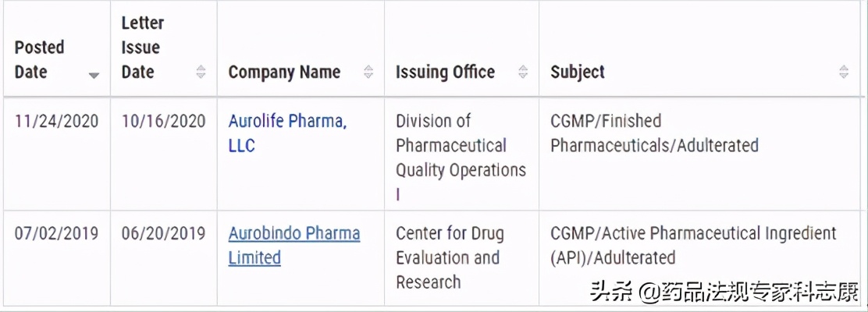The width and height of the screenshot is (868, 312).
Task: Click the Subject header text
Action: 578,73
